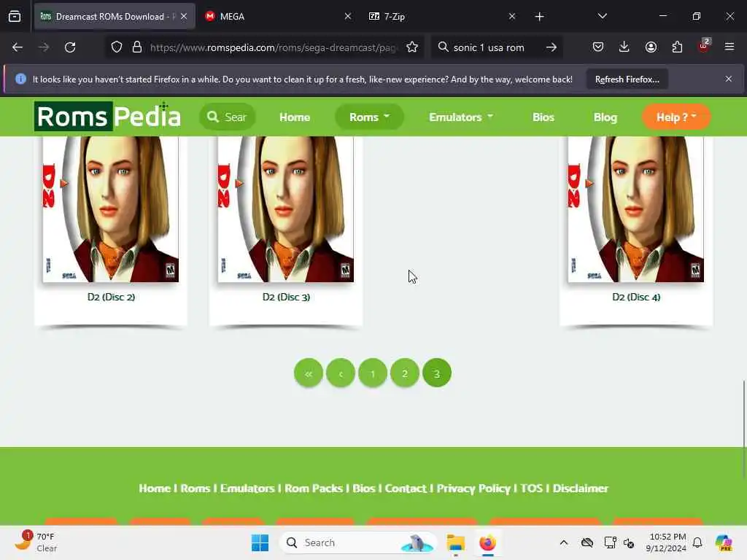Screen dimensions: 747x560
Task: Open the Firefox hamburger application menu
Action: point(729,47)
